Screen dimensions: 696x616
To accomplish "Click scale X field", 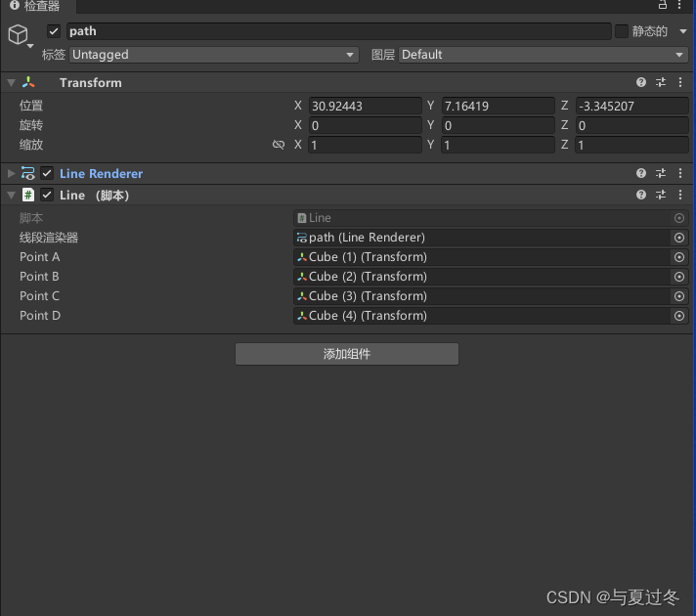I will click(365, 146).
